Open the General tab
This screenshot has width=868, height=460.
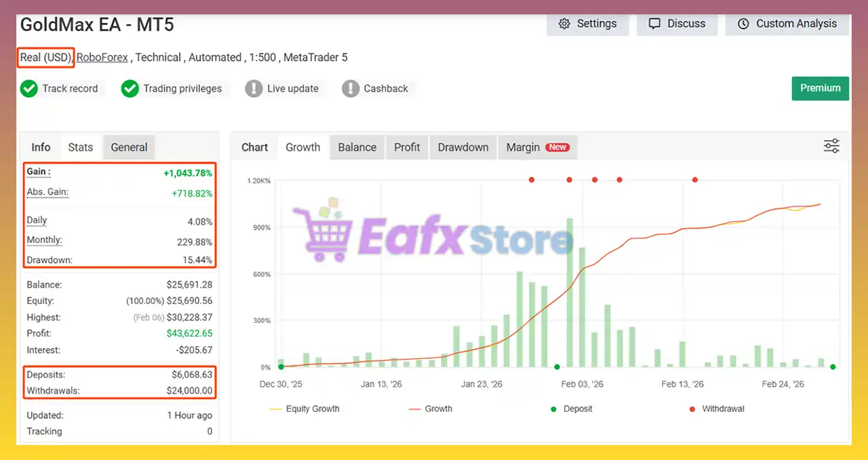(129, 147)
